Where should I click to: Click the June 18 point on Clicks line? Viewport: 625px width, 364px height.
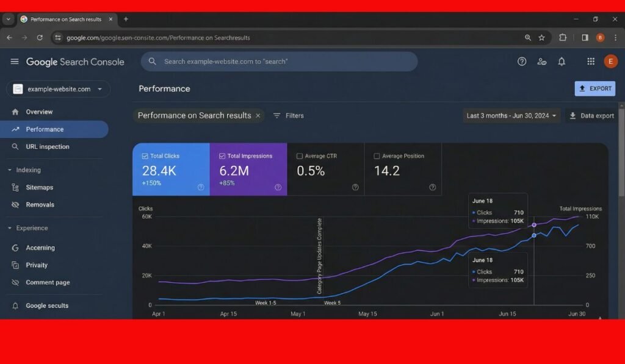click(x=534, y=235)
